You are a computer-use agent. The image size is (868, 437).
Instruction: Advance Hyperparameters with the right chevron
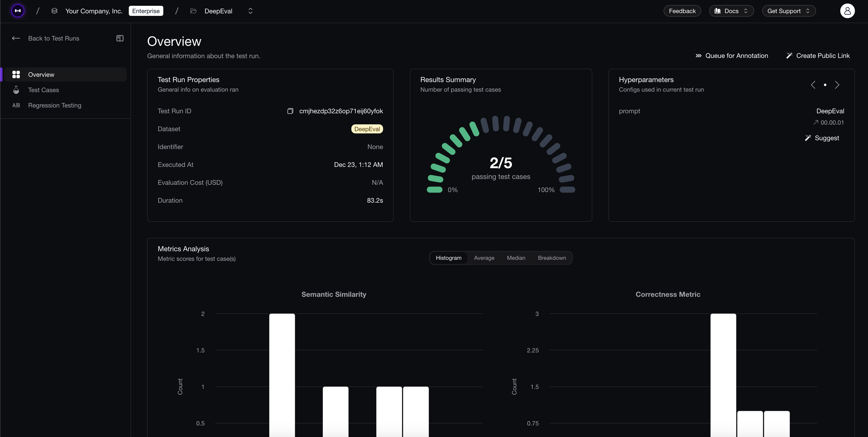coord(837,85)
